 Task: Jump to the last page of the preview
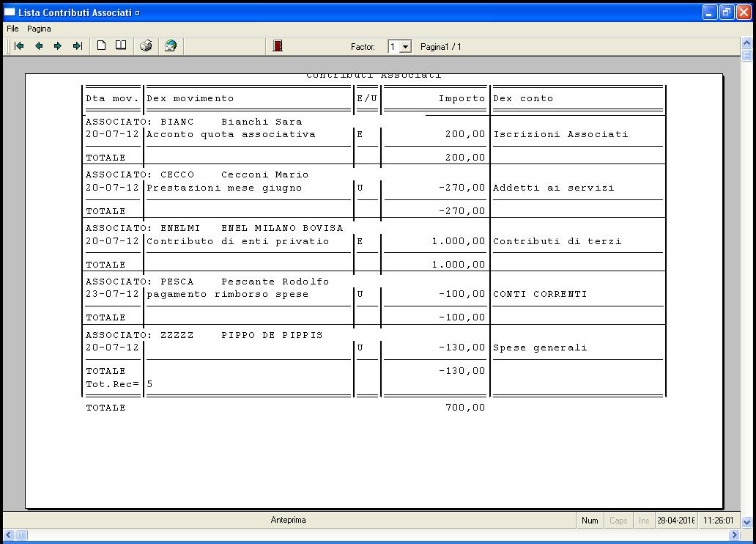[x=77, y=46]
